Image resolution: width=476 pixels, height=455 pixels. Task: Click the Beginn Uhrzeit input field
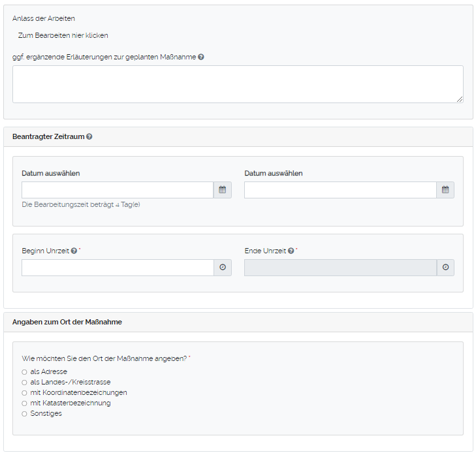(118, 268)
